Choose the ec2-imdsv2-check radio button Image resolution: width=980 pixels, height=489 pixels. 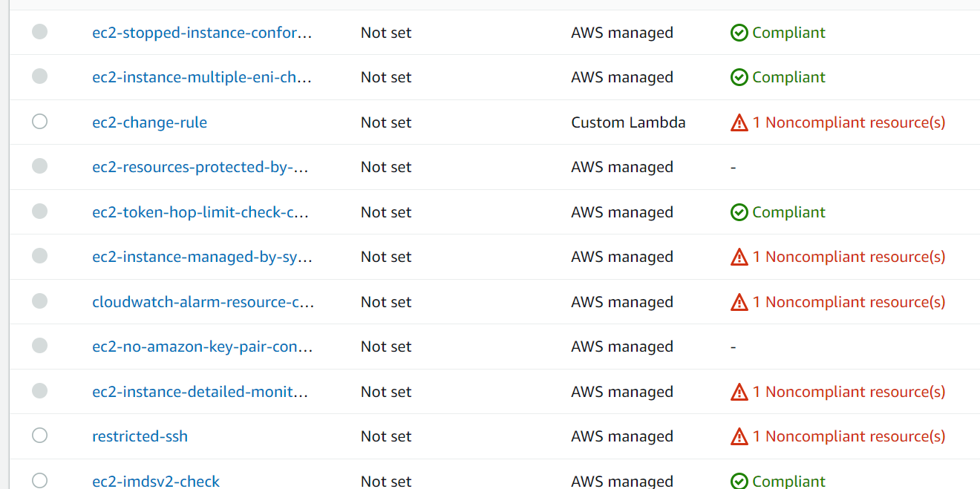coord(39,481)
